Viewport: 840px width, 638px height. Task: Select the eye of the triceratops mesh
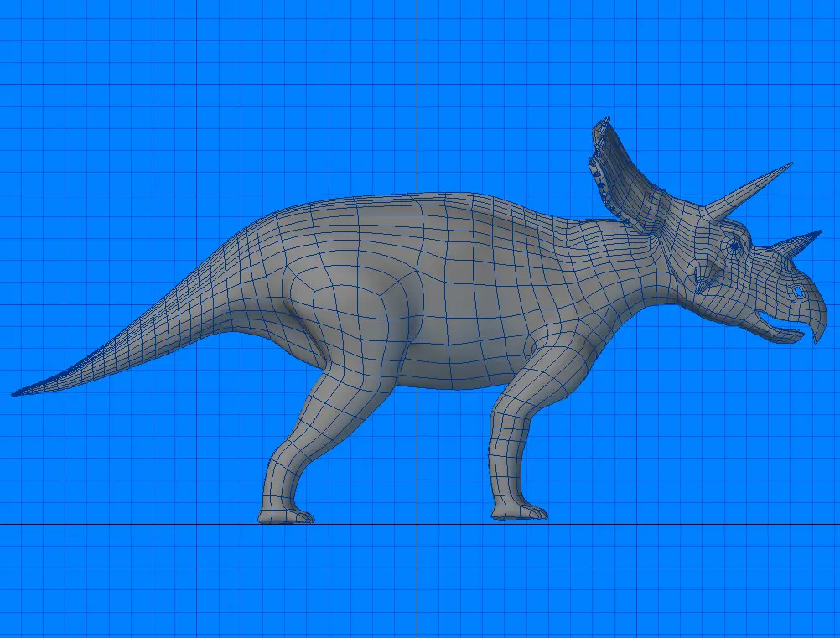pyautogui.click(x=734, y=246)
